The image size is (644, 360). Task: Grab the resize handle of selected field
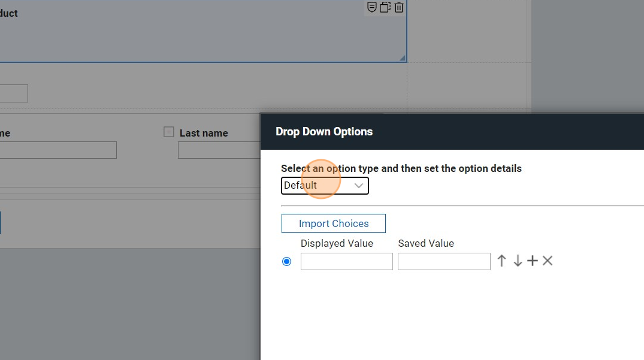403,58
